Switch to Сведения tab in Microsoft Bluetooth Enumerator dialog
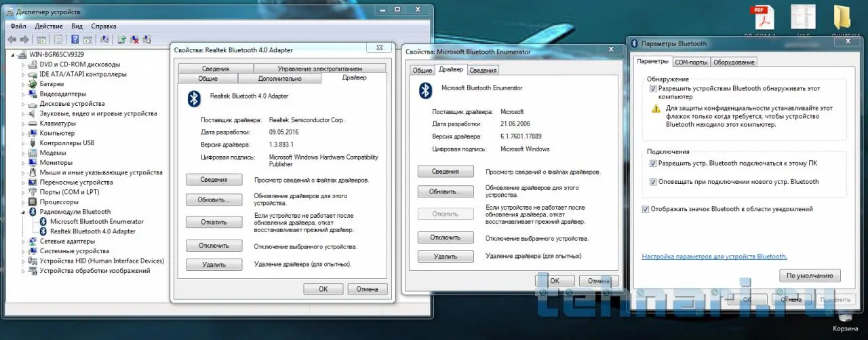868x340 pixels. pyautogui.click(x=483, y=71)
